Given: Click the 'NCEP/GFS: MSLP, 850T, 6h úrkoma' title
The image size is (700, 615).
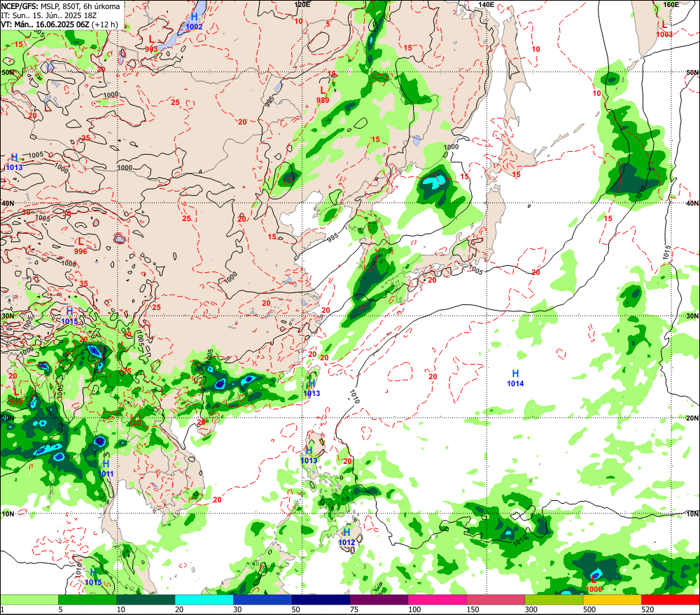Looking at the screenshot, I should (61, 6).
